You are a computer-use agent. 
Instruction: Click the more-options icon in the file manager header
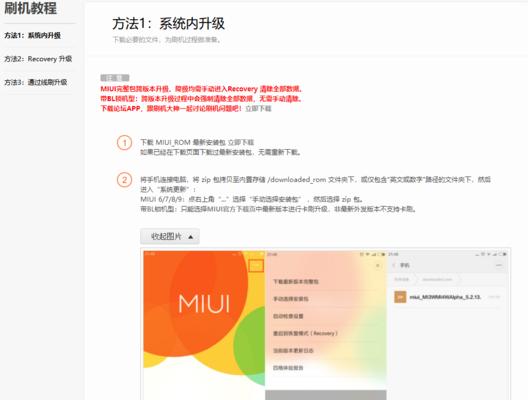pos(499,265)
